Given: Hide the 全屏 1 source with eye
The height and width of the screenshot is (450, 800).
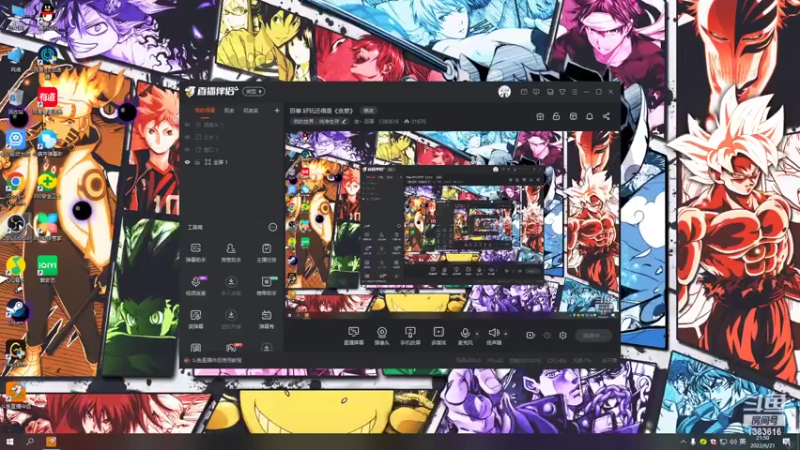Looking at the screenshot, I should [x=187, y=162].
